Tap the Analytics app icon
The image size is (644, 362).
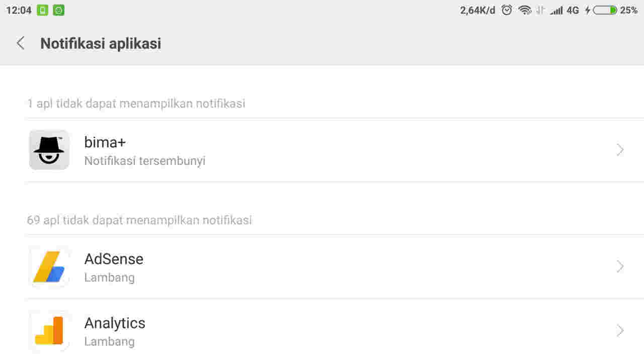pos(49,330)
